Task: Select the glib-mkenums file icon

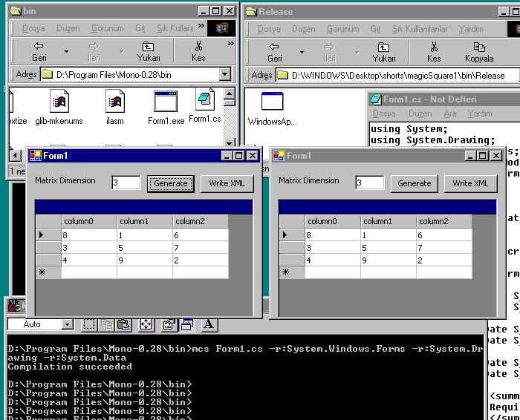Action: tap(59, 102)
